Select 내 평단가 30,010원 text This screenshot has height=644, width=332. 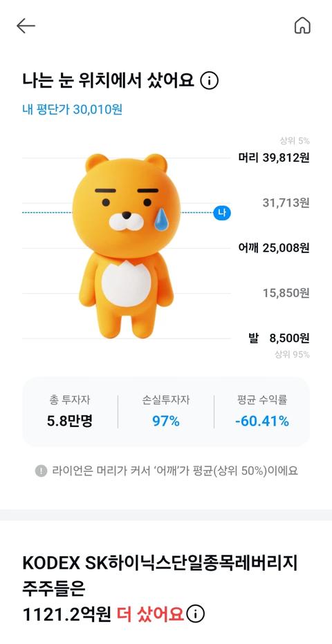click(x=73, y=110)
